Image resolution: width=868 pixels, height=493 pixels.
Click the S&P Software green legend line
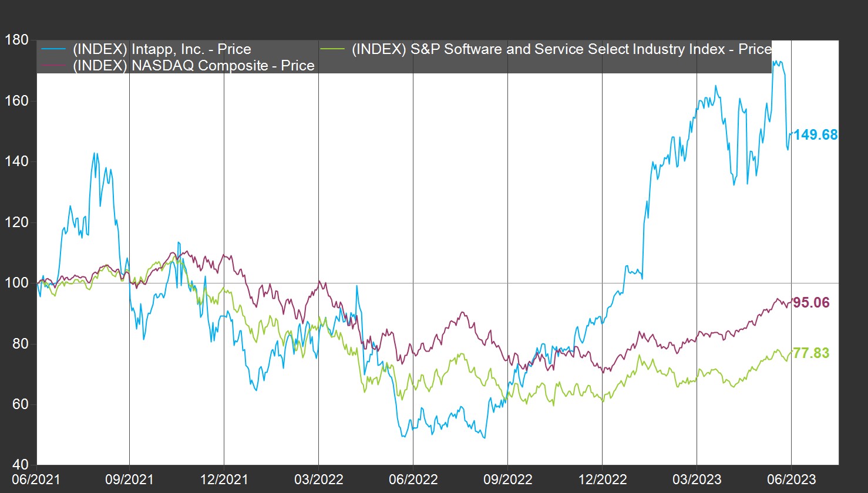click(332, 49)
